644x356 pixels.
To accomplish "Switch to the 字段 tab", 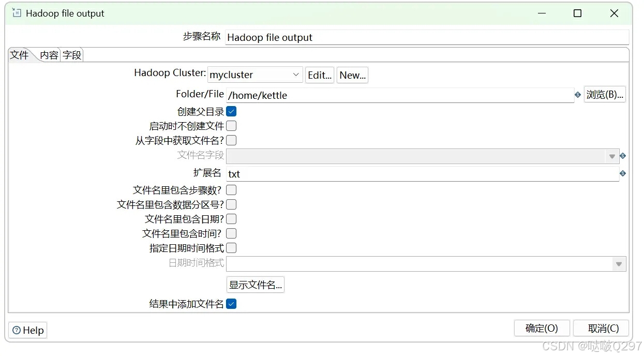I will coord(71,55).
